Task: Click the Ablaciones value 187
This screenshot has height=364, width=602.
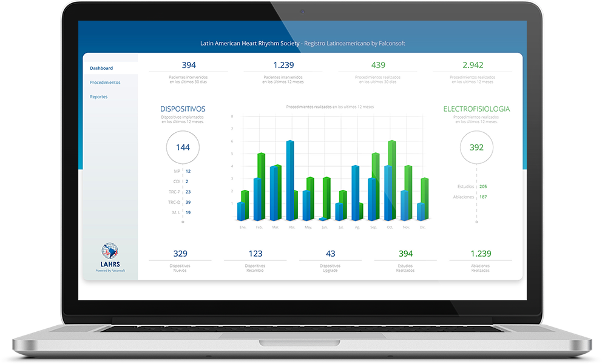Action: [483, 197]
